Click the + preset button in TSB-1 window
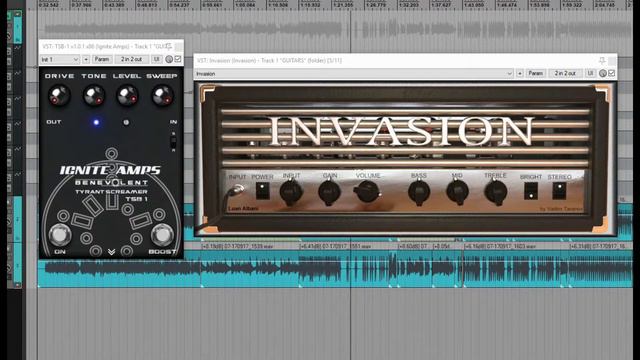 click(86, 60)
